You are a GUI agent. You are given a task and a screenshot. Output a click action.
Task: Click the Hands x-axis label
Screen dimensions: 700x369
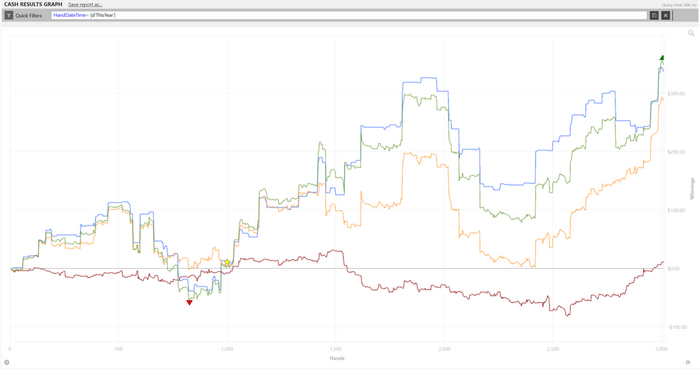pos(337,358)
